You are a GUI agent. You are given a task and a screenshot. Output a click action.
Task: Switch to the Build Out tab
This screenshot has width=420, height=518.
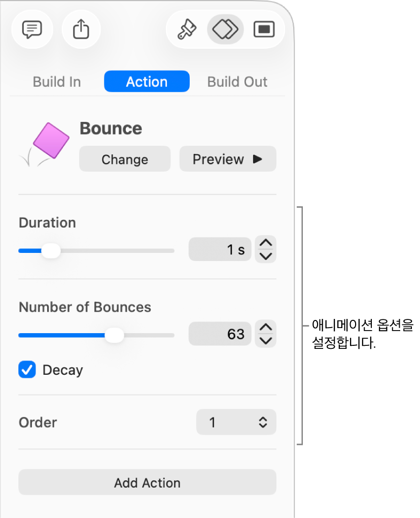pos(237,82)
